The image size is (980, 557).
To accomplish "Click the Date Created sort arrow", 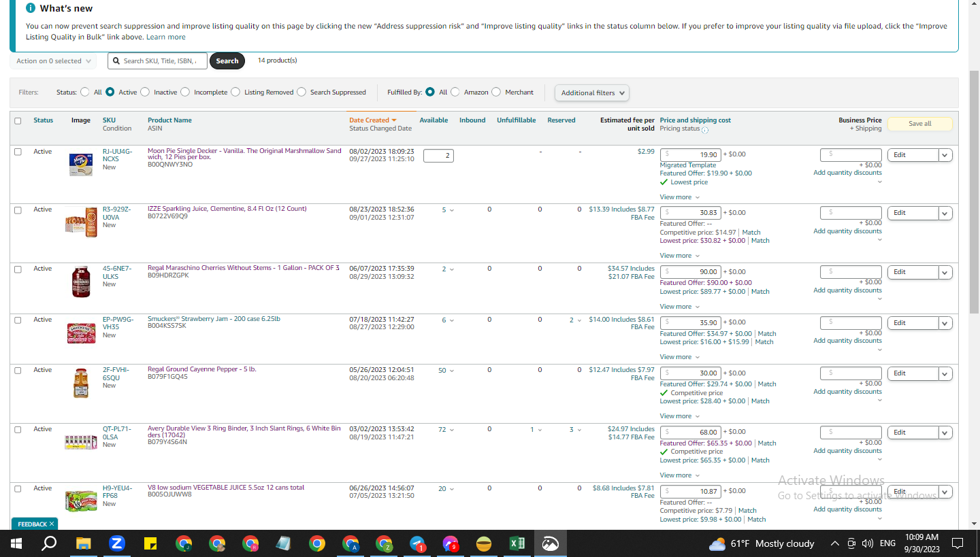I will (393, 120).
